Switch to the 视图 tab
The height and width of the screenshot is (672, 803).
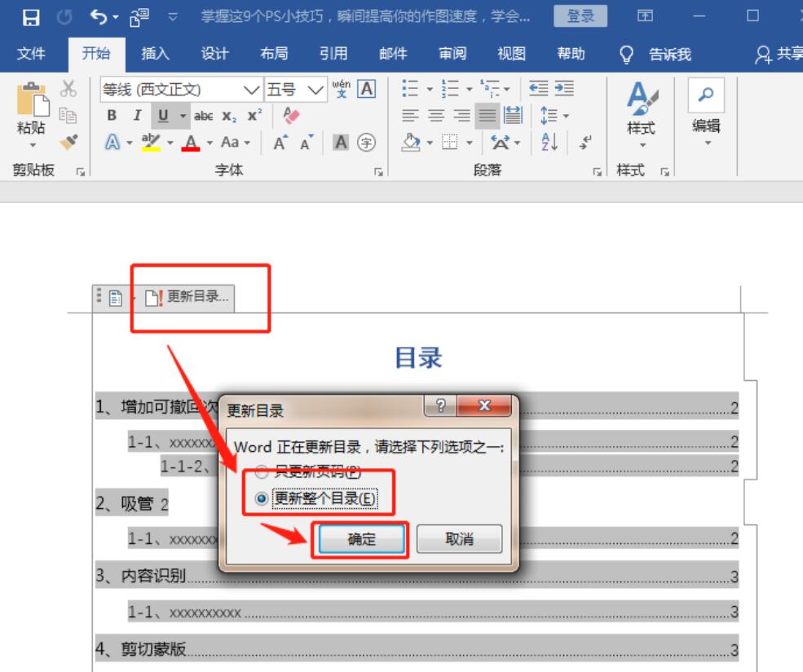512,53
